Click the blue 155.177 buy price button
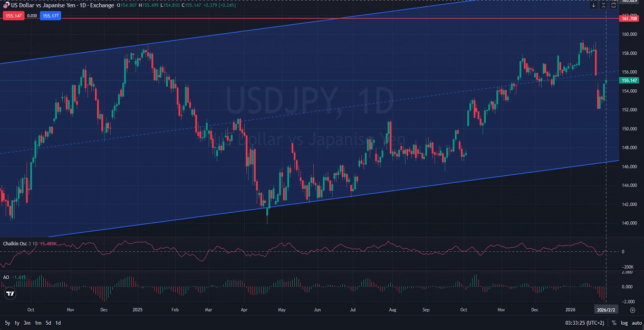 (51, 16)
